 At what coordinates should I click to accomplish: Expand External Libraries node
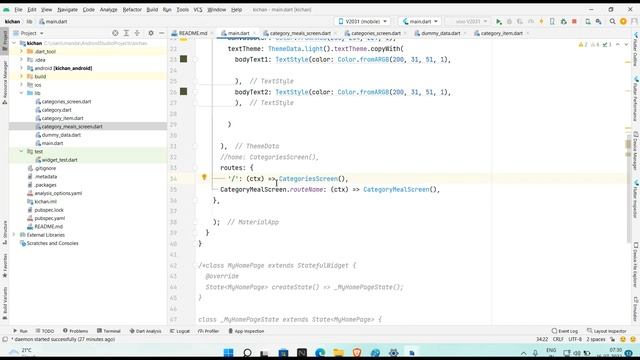pyautogui.click(x=14, y=235)
